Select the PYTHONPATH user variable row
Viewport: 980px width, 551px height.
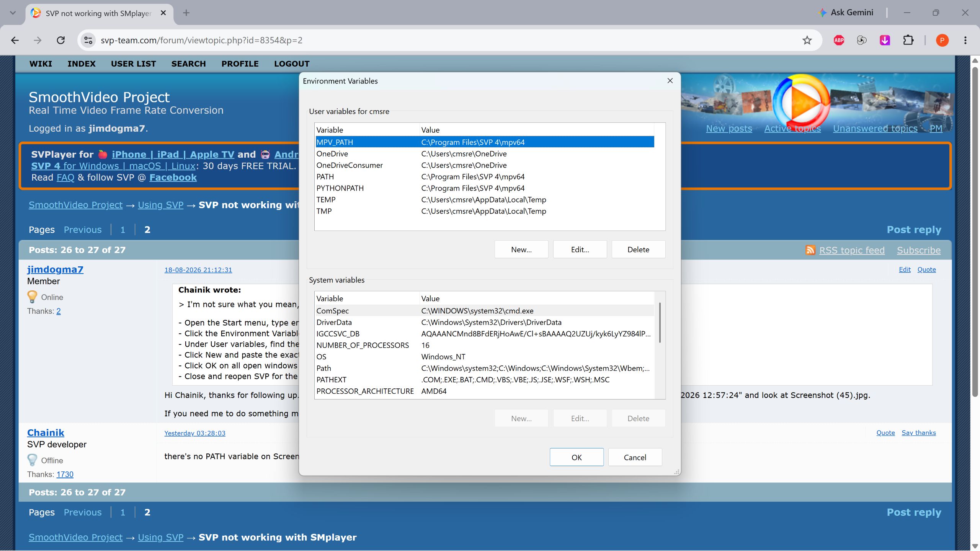pos(485,188)
